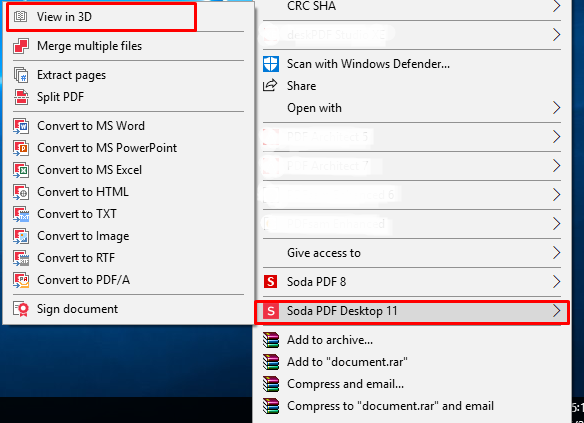This screenshot has width=584, height=423.
Task: Click the Convert to RTF icon
Action: (x=21, y=258)
